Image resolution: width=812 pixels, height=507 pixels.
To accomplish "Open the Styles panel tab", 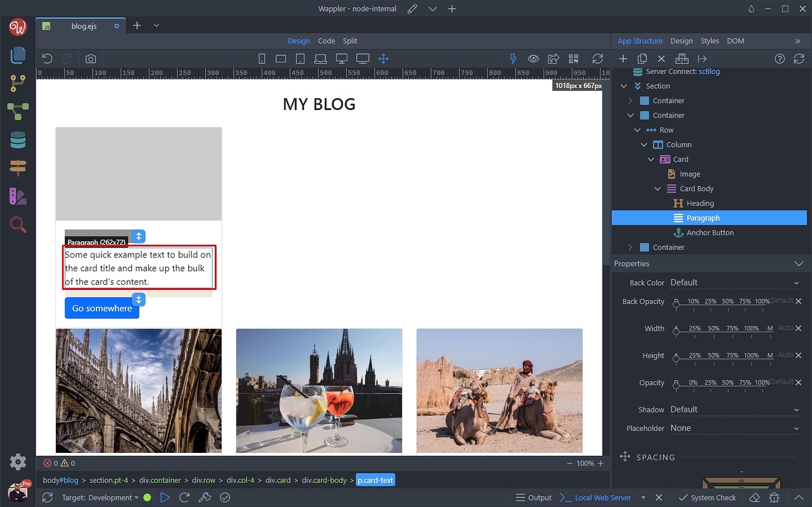I will point(710,41).
